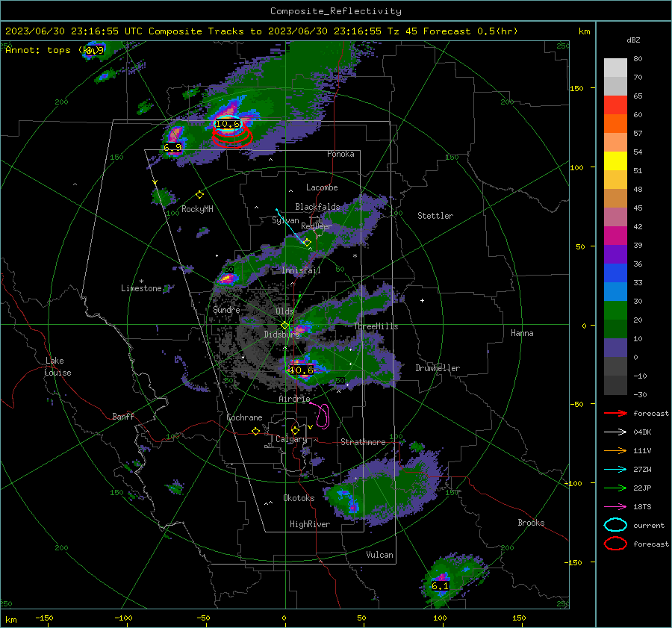This screenshot has width=672, height=628.
Task: Click the Composite_Reflectivity title
Action: [x=336, y=11]
